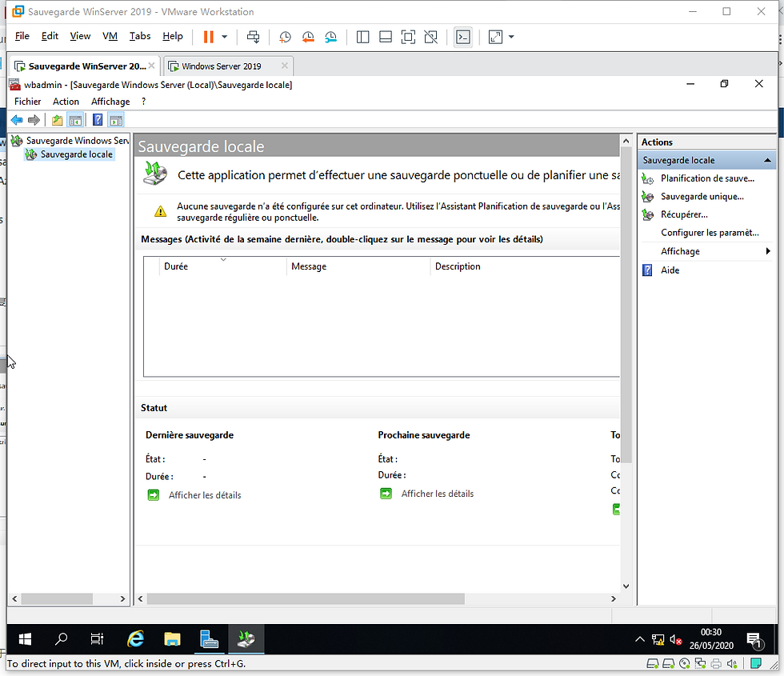Click Récupérer action
Screen dimensions: 784x676
(684, 214)
